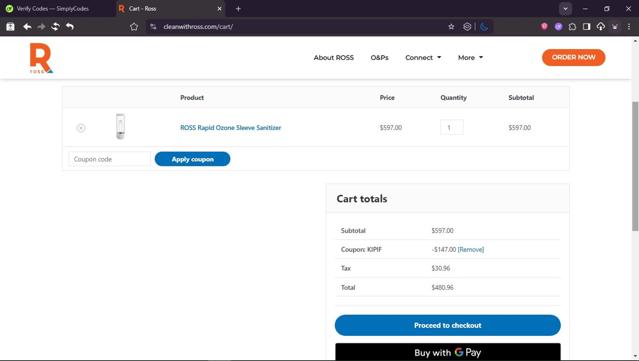Open the purple round extension icon
Image resolution: width=639 pixels, height=361 pixels.
558,26
